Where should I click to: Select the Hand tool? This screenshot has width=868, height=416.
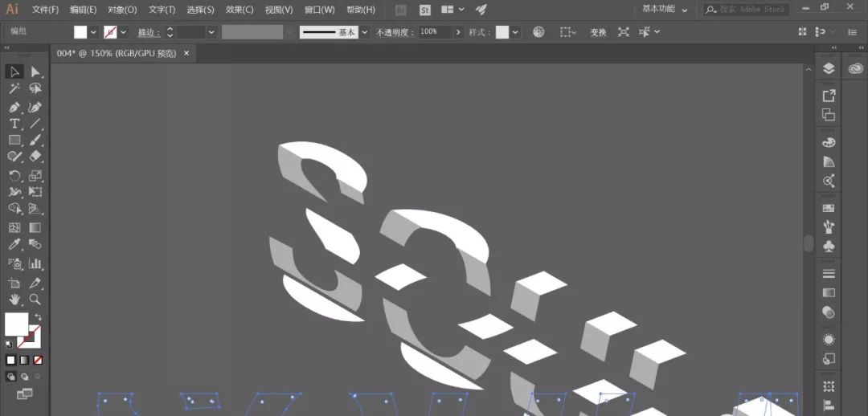tap(14, 300)
